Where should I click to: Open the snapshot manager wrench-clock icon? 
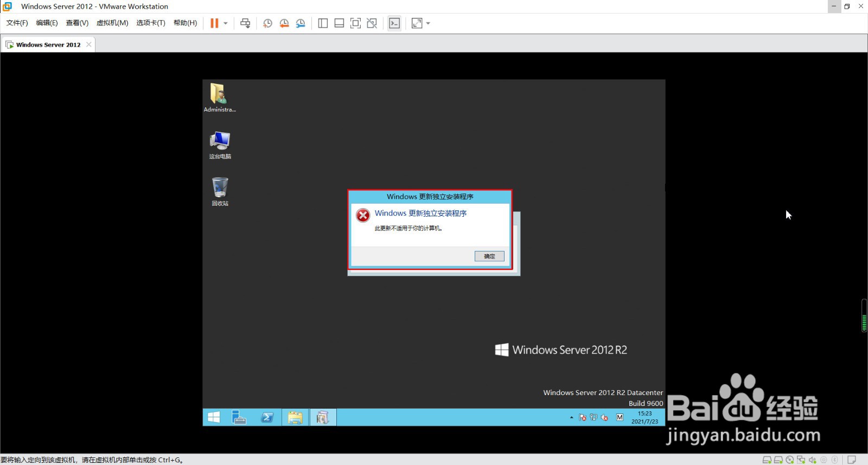pyautogui.click(x=301, y=23)
